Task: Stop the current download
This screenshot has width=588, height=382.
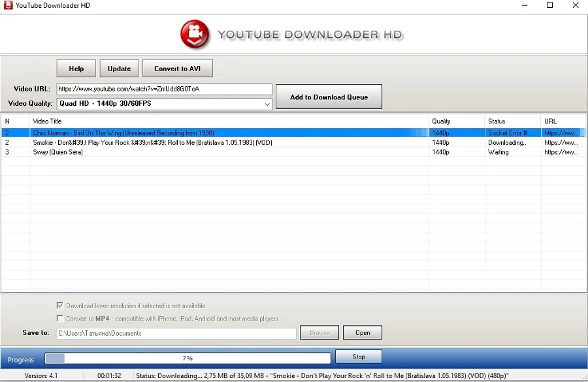Action: pos(359,357)
